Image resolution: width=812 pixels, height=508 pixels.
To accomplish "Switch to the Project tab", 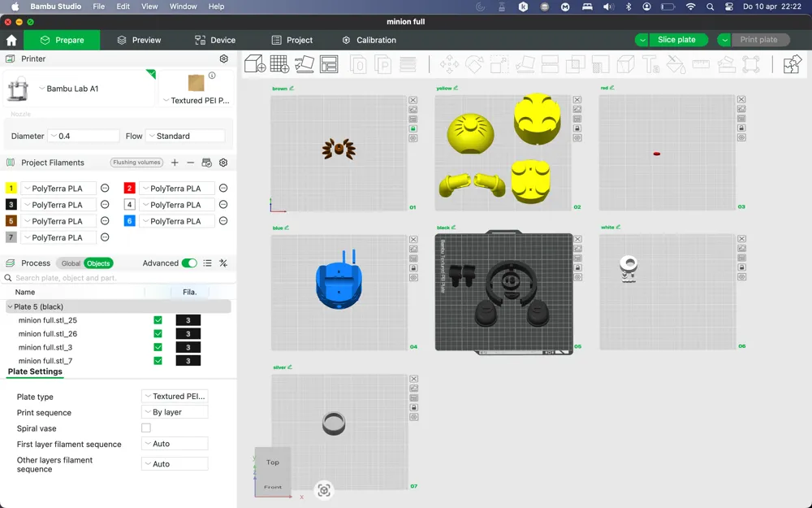I will click(292, 40).
